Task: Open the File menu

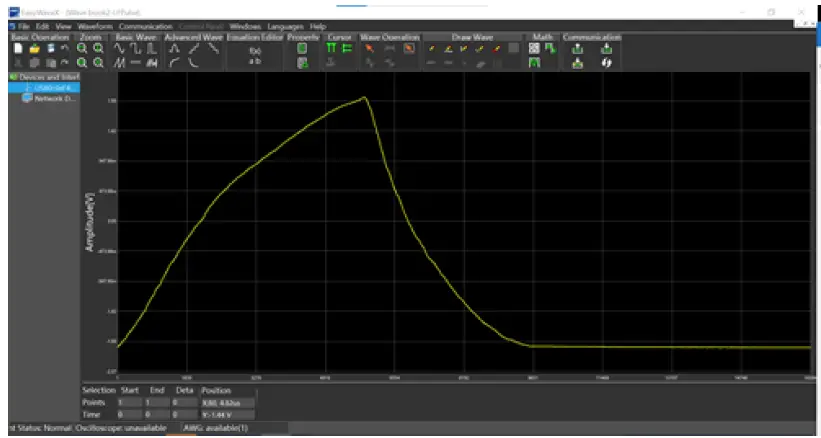Action: [24, 26]
